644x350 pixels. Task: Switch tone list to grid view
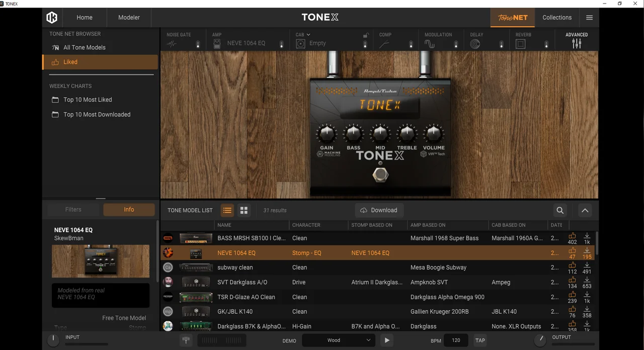tap(244, 211)
